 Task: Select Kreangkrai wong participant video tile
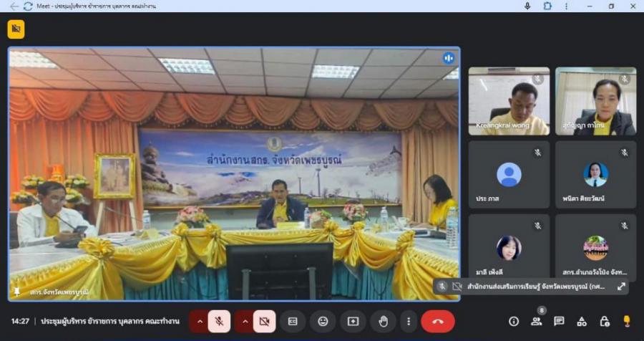(x=509, y=101)
